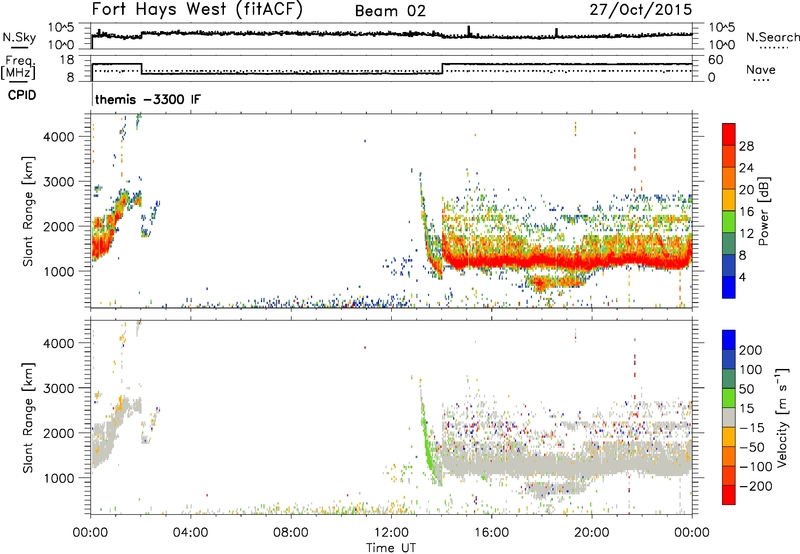Image resolution: width=800 pixels, height=554 pixels.
Task: Click the '28' label on power colorbar
Action: click(746, 146)
